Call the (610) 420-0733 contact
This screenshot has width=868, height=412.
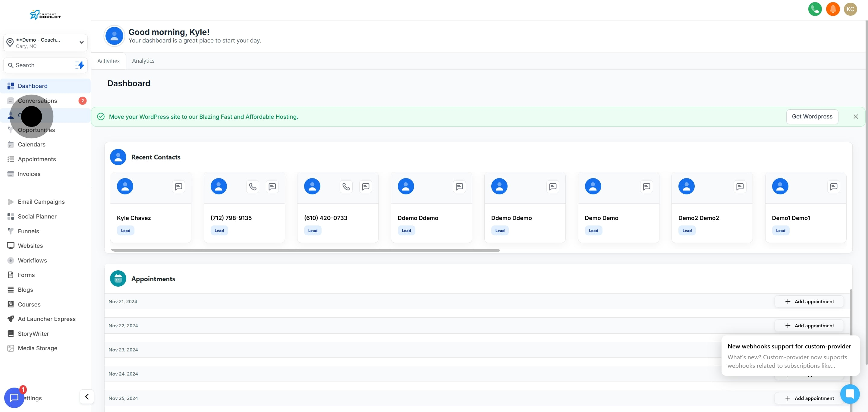tap(346, 186)
